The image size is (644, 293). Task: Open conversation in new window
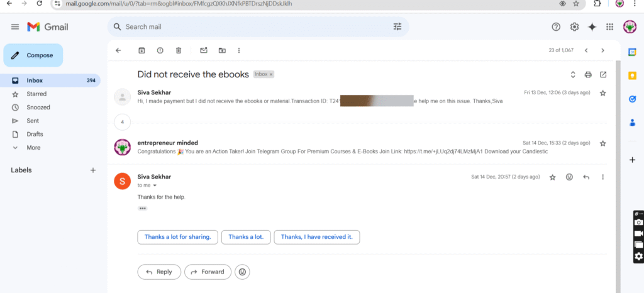(x=603, y=75)
